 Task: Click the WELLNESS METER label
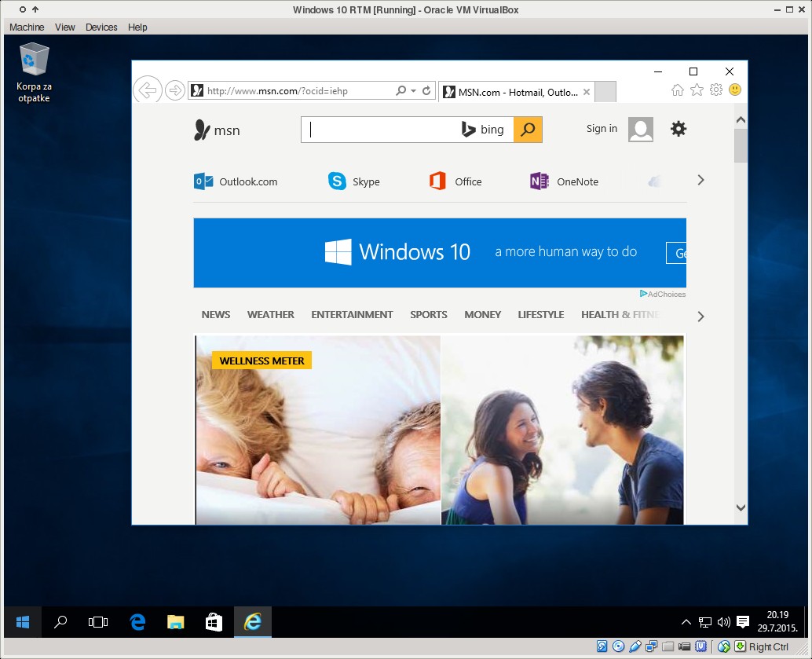click(262, 361)
